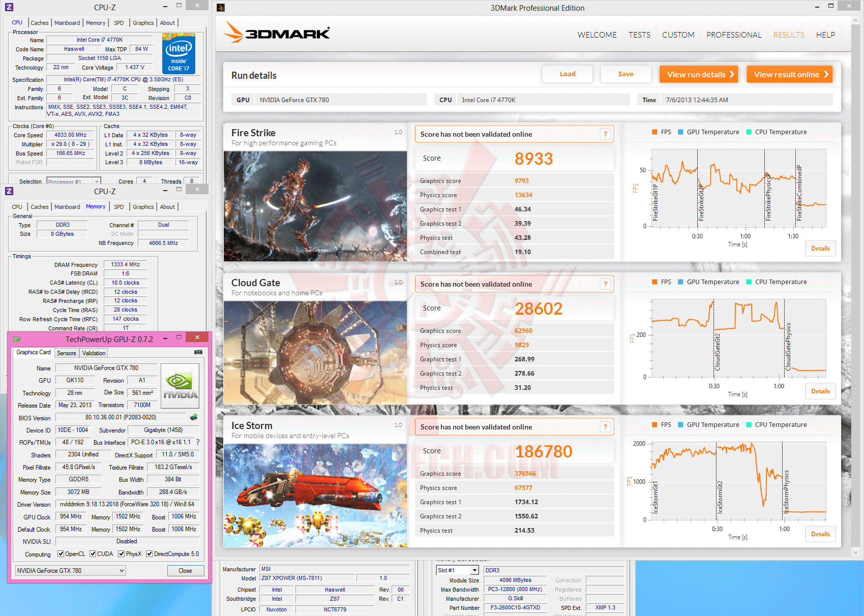Click the Ice Storm preview thumbnail
The height and width of the screenshot is (616, 864).
[315, 496]
